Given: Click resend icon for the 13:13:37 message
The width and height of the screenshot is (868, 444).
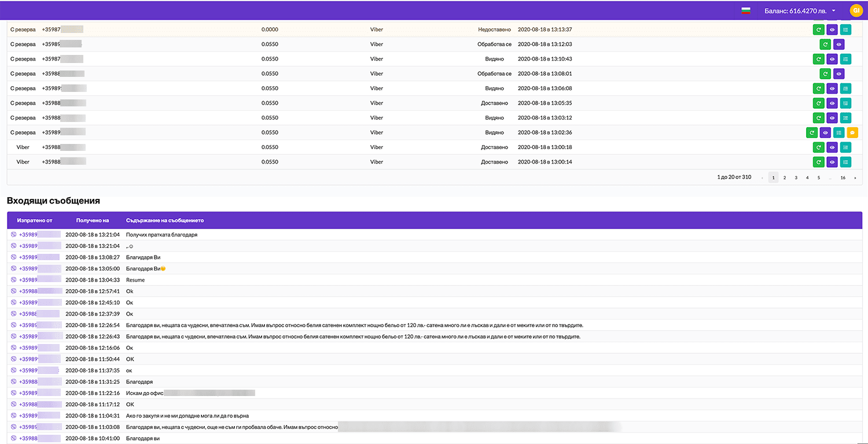Looking at the screenshot, I should (x=818, y=29).
